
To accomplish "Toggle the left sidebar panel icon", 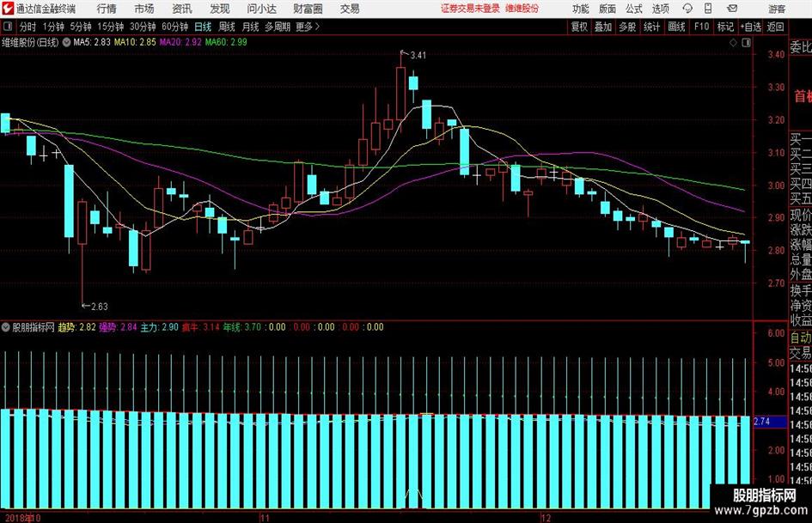I will click(x=8, y=27).
